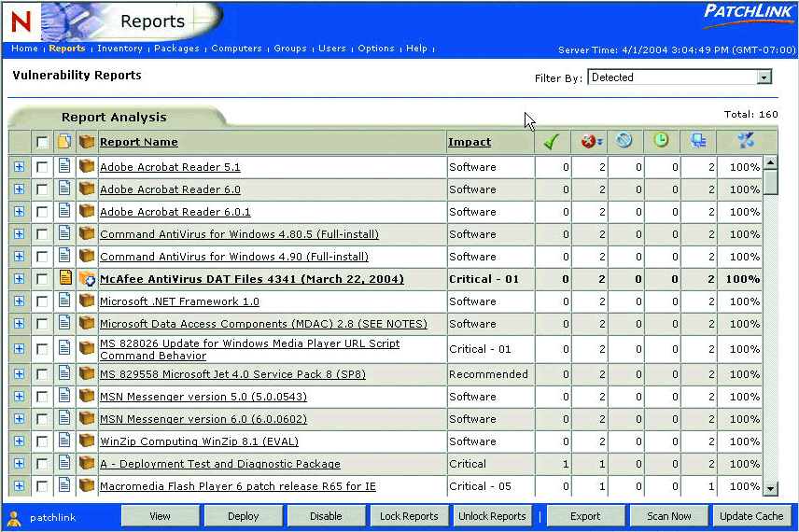799x532 pixels.
Task: Click the document icon for Adobe Acrobat Reader 5.1
Action: click(x=64, y=166)
